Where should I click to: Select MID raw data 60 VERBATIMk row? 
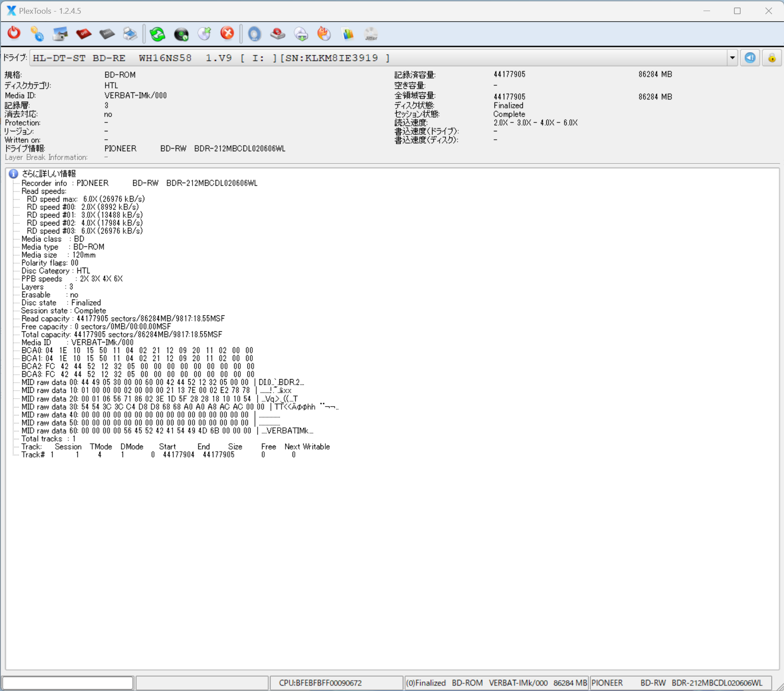tap(167, 430)
